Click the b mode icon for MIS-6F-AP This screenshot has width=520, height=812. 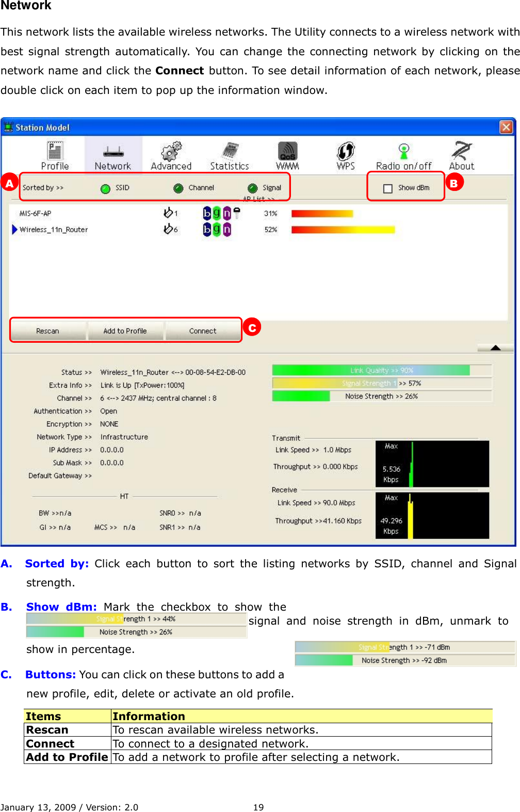(207, 213)
